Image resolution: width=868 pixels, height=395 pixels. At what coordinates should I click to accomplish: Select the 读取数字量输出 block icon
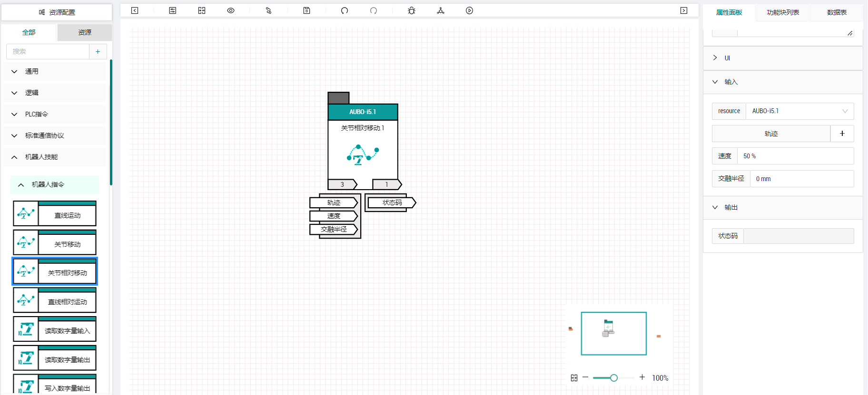tap(26, 358)
